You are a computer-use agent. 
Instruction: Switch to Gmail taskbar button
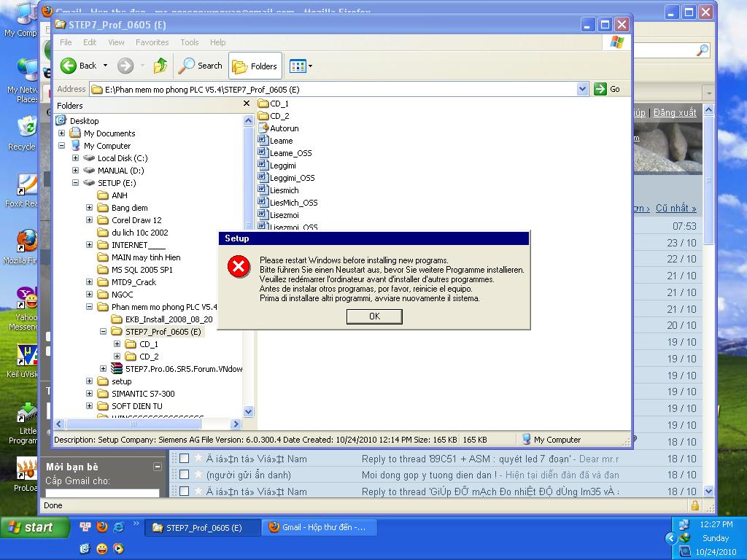pyautogui.click(x=320, y=527)
